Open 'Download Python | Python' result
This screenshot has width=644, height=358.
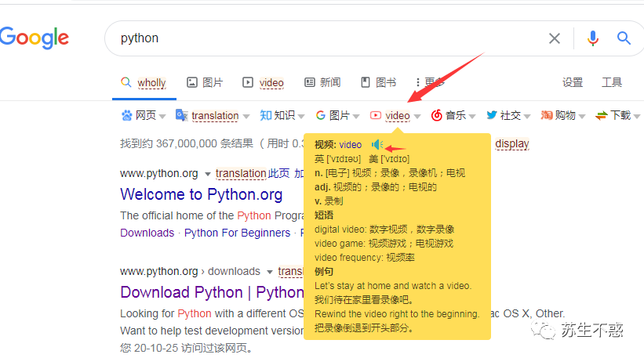click(212, 292)
